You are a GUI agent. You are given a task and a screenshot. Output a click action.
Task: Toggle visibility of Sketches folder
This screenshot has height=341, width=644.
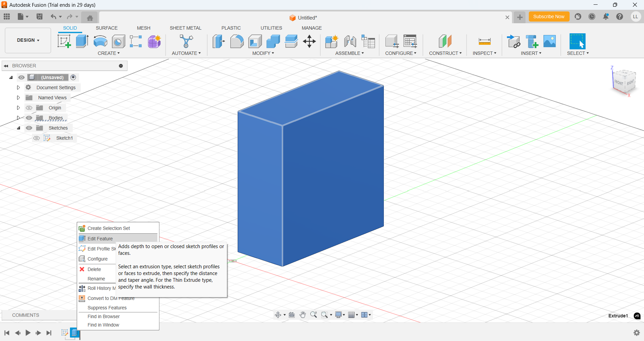pos(29,128)
